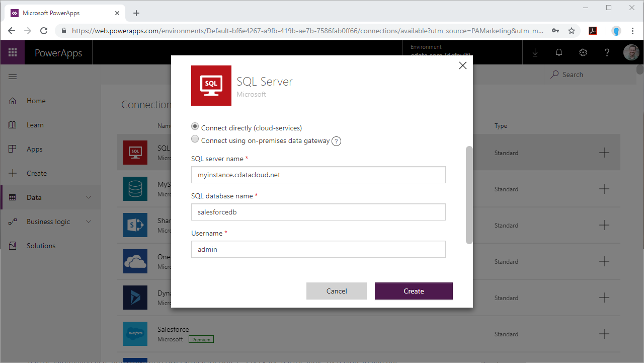
Task: Click the Search box in connections page
Action: coord(590,75)
